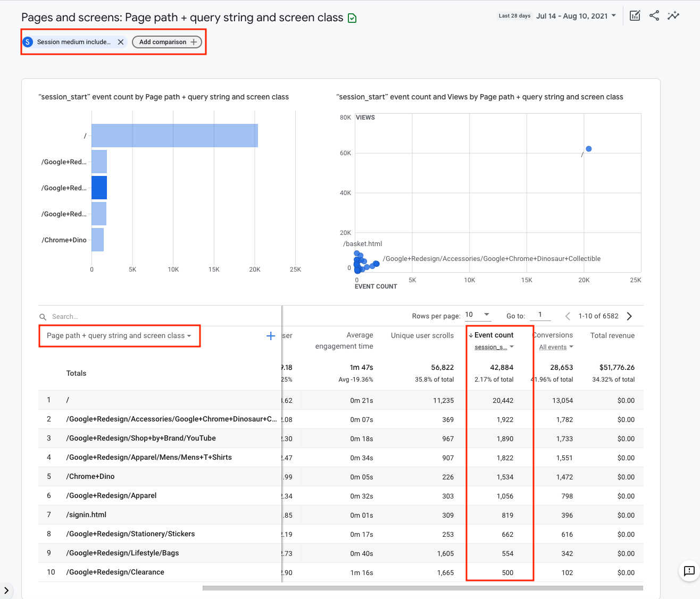
Task: Go to next page with the right chevron
Action: pyautogui.click(x=629, y=316)
